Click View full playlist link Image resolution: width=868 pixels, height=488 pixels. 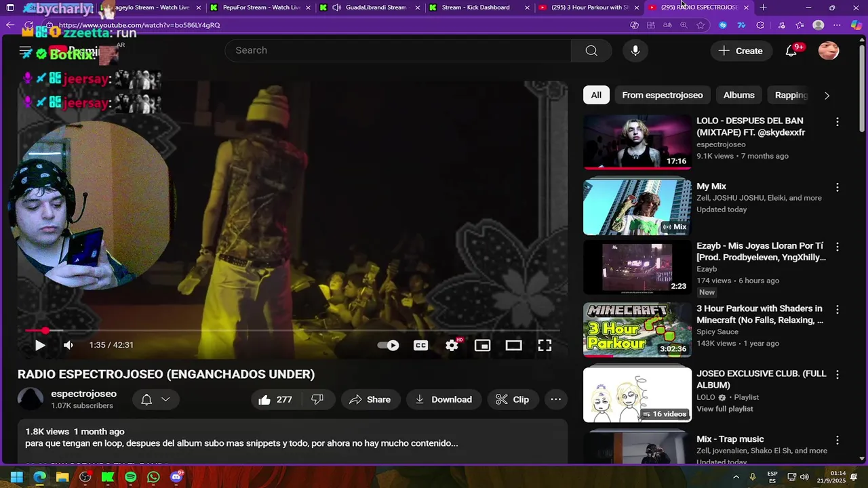pyautogui.click(x=725, y=409)
